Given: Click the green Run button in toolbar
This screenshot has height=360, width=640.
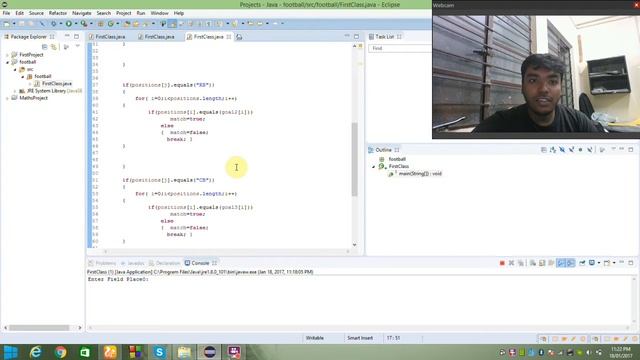Looking at the screenshot, I should (69, 24).
